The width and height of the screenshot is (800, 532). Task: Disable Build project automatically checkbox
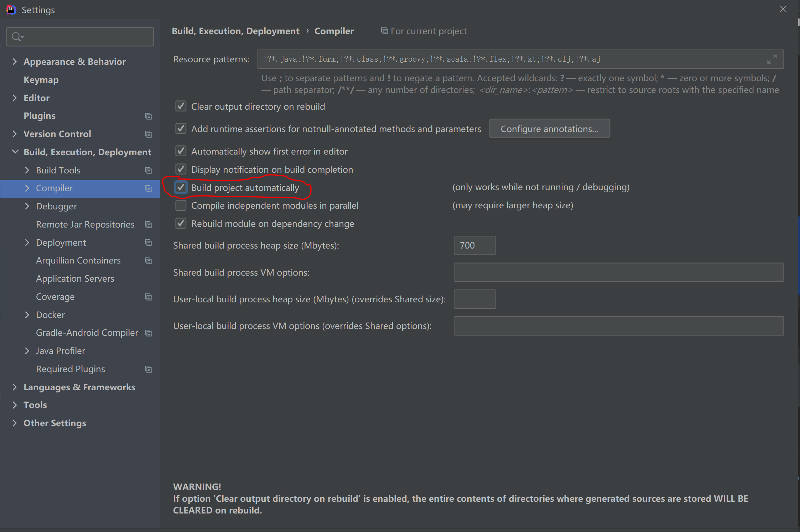181,187
